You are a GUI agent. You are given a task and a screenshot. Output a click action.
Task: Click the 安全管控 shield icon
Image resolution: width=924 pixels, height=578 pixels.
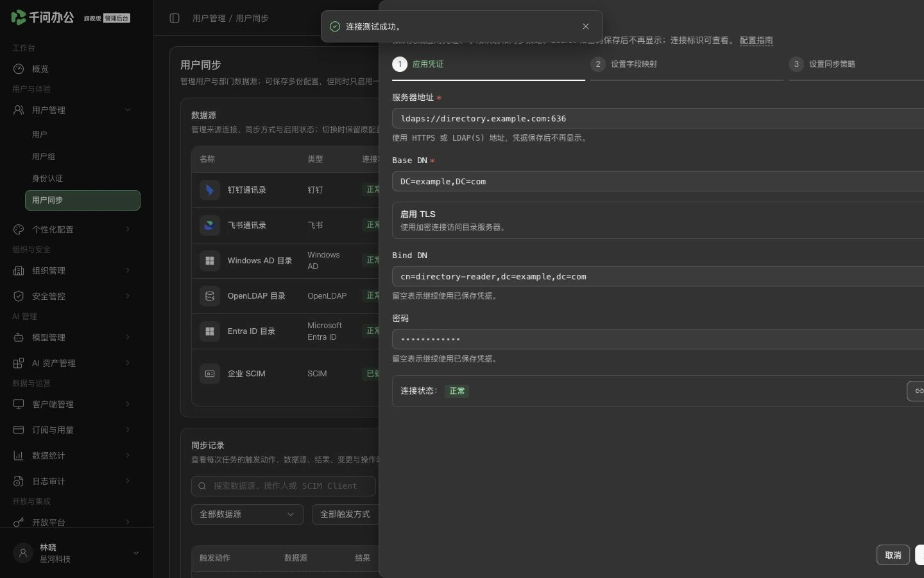click(x=19, y=296)
